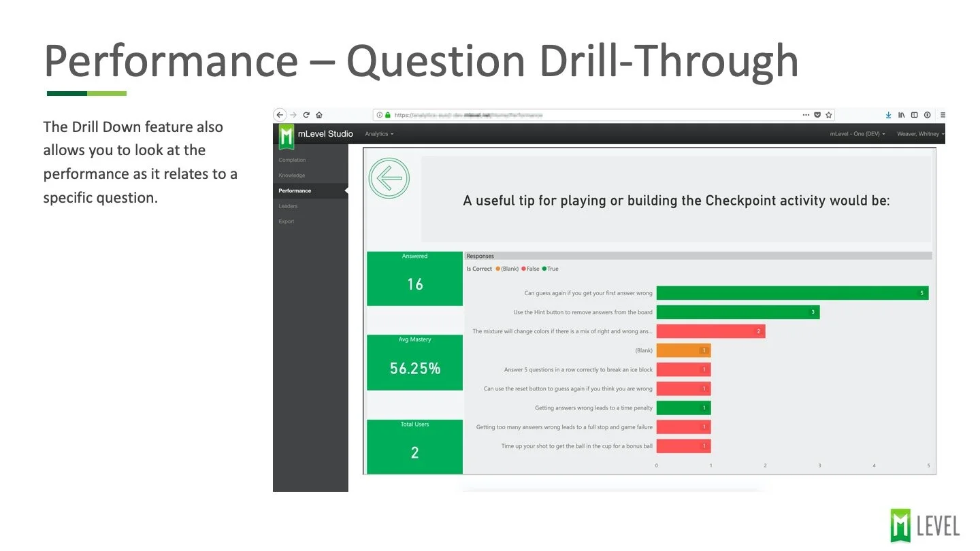Click the site information icon in address bar
Viewport: 980px width, 551px height.
point(380,115)
